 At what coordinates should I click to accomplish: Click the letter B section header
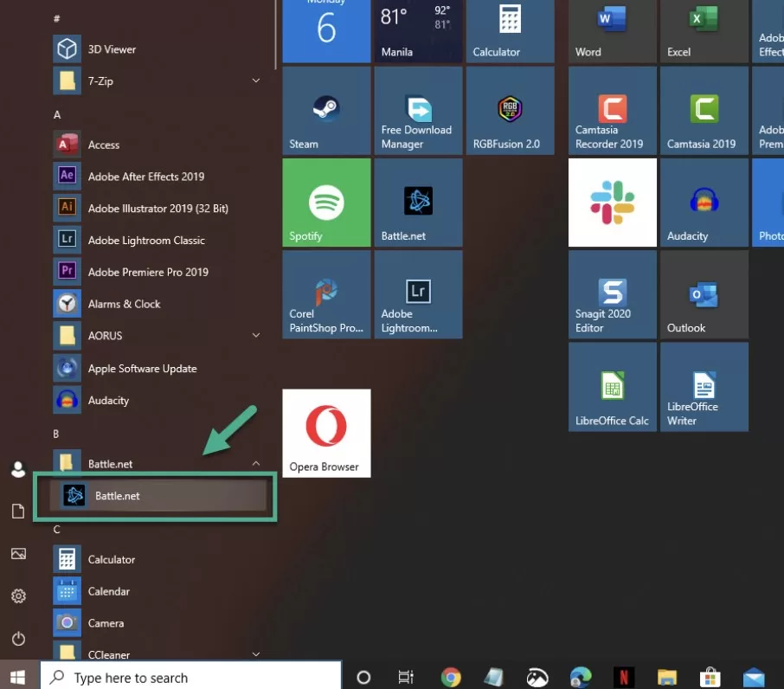click(x=56, y=434)
